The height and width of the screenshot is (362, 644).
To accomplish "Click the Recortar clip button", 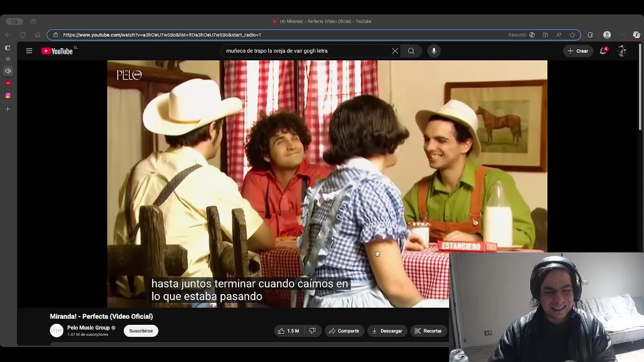I will (428, 331).
